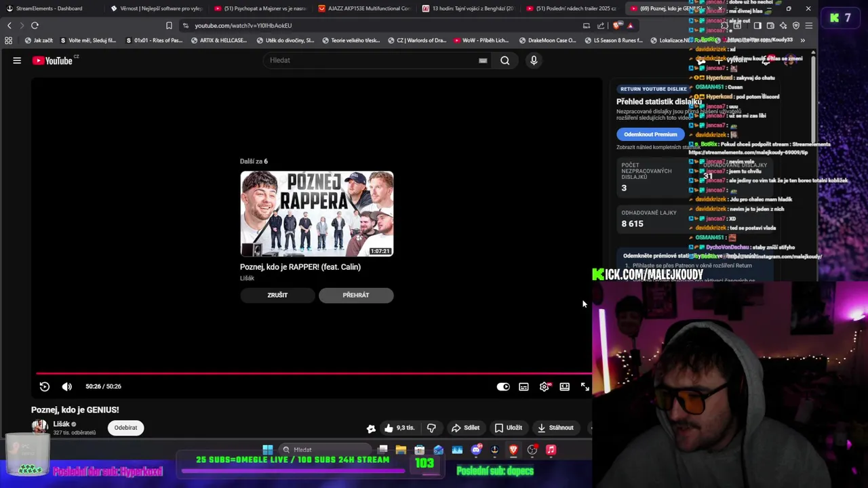Go back in browser history
The width and height of the screenshot is (868, 488).
[x=9, y=25]
